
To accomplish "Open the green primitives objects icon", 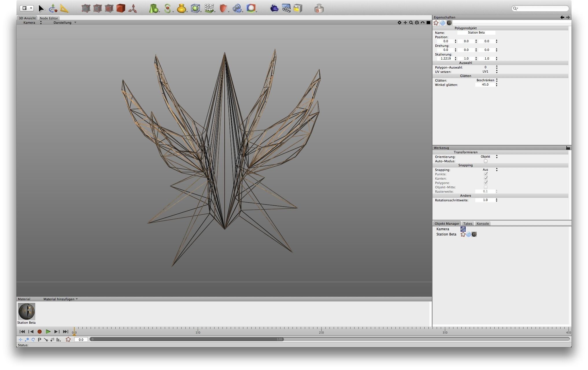I will 154,8.
